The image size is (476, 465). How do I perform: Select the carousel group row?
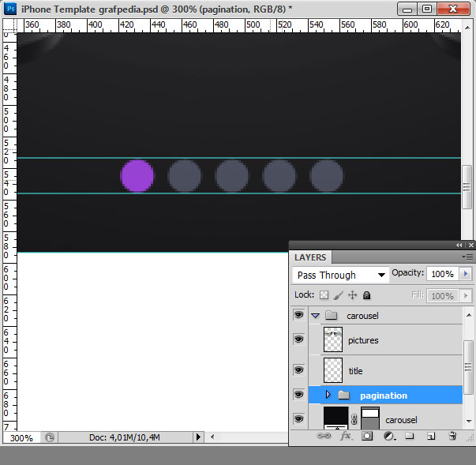385,315
